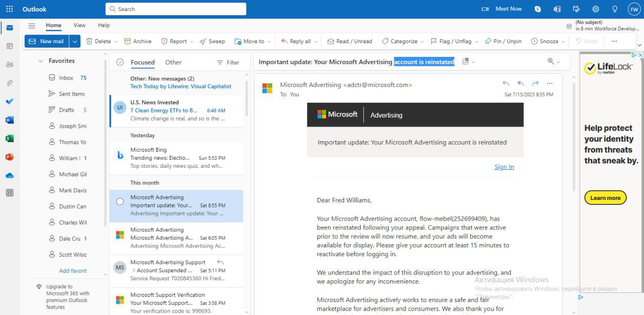Viewport: 644px width, 315px height.
Task: Tick the select-all circle above message list
Action: coord(120,62)
